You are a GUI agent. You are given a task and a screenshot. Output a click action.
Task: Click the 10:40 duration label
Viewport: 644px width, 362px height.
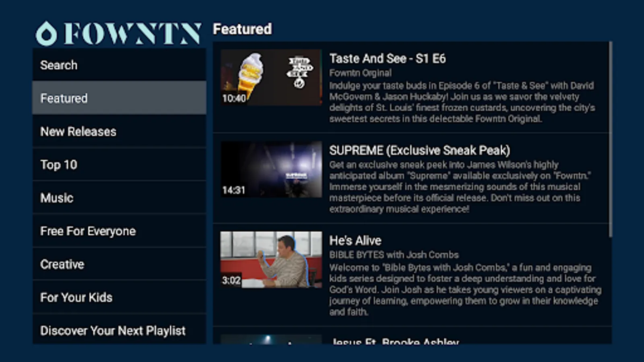coord(234,98)
